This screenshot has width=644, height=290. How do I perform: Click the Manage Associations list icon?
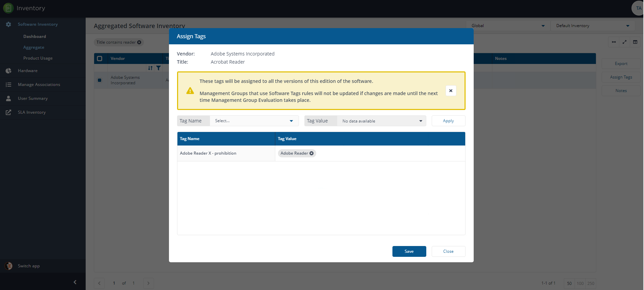[8, 85]
